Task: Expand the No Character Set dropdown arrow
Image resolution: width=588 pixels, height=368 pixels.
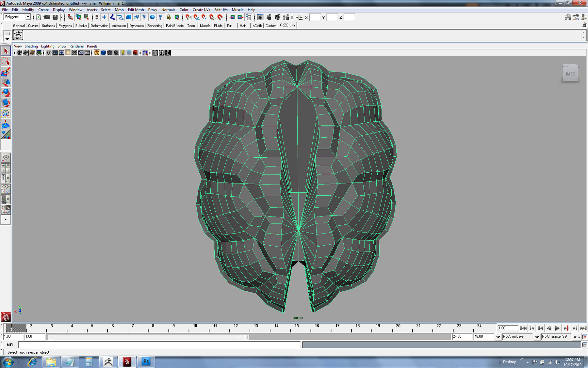Action: [x=537, y=337]
